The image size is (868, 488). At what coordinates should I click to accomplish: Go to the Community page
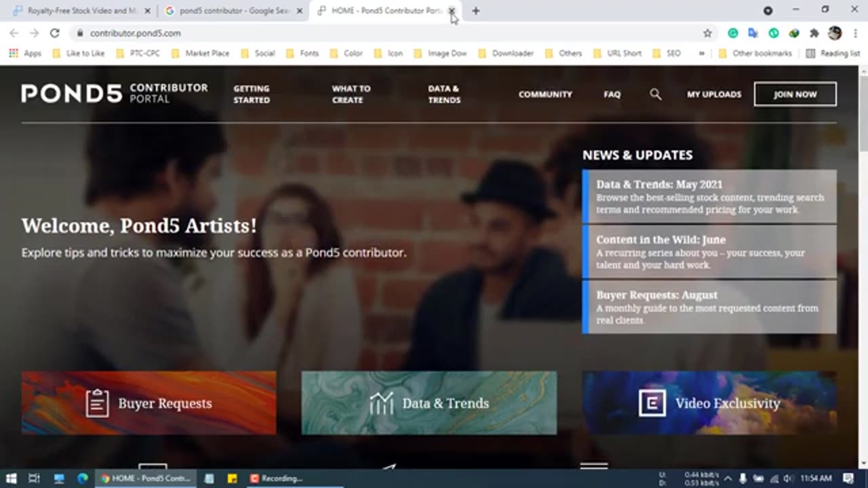[x=545, y=94]
